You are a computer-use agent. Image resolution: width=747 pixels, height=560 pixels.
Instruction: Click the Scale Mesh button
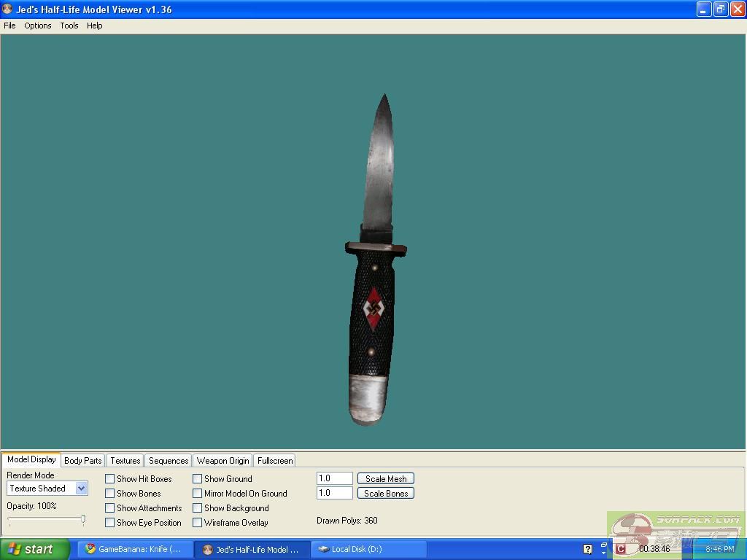386,478
